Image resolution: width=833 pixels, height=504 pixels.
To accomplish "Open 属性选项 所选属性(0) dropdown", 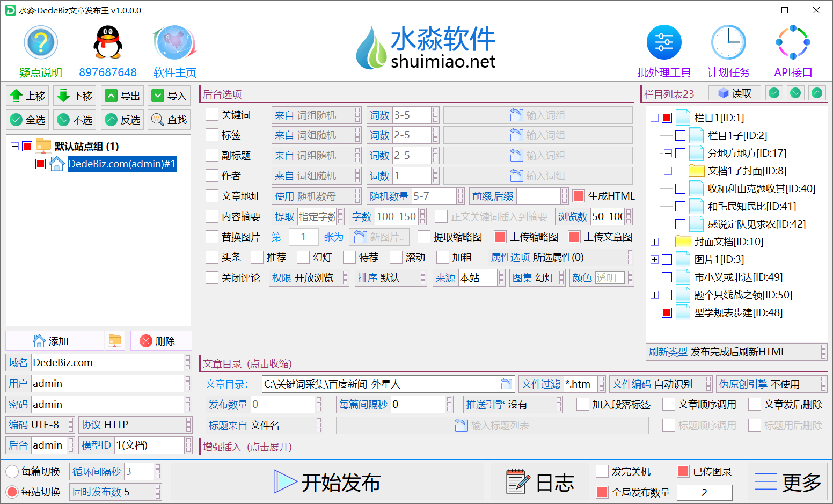I will point(561,258).
